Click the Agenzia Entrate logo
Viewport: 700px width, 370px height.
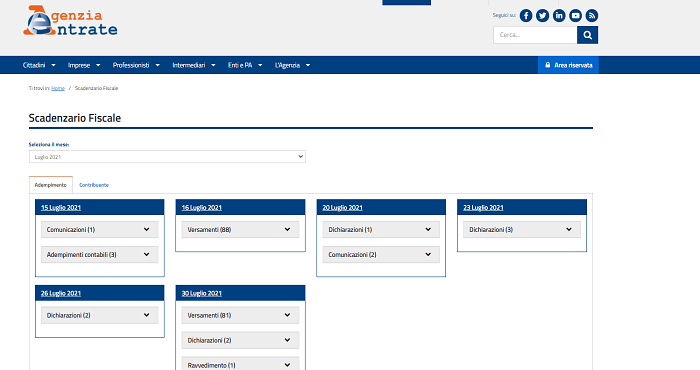point(71,21)
